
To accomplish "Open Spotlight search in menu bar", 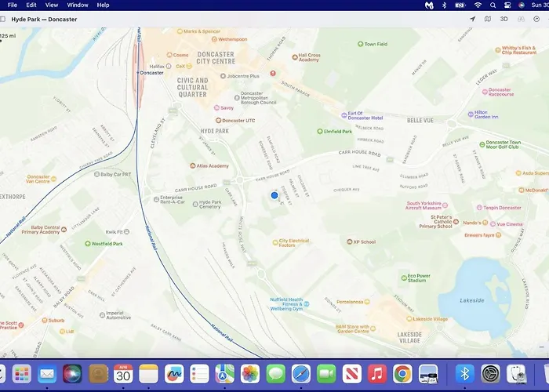I will click(493, 5).
